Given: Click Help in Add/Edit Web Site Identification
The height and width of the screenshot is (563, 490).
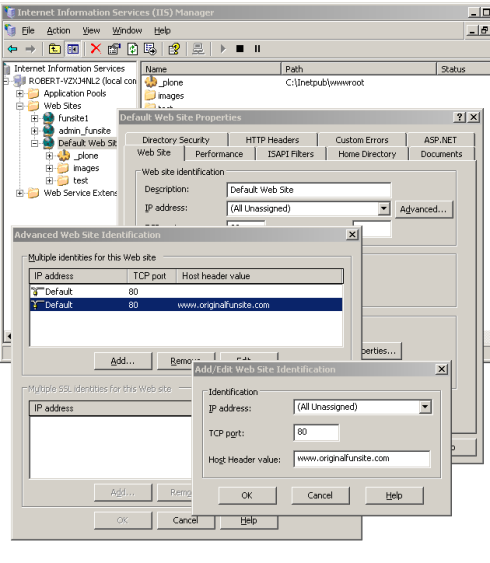Looking at the screenshot, I should coord(394,495).
